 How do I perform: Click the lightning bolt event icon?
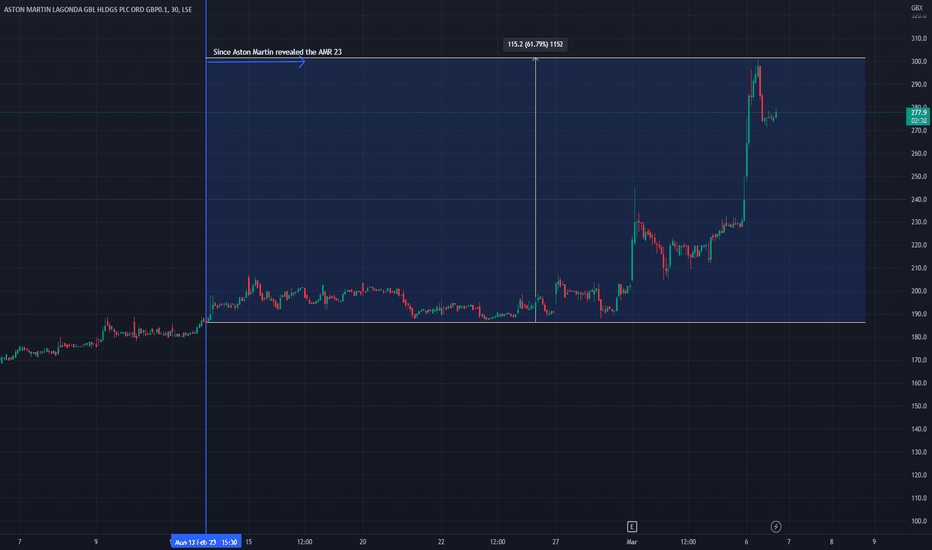pyautogui.click(x=776, y=527)
